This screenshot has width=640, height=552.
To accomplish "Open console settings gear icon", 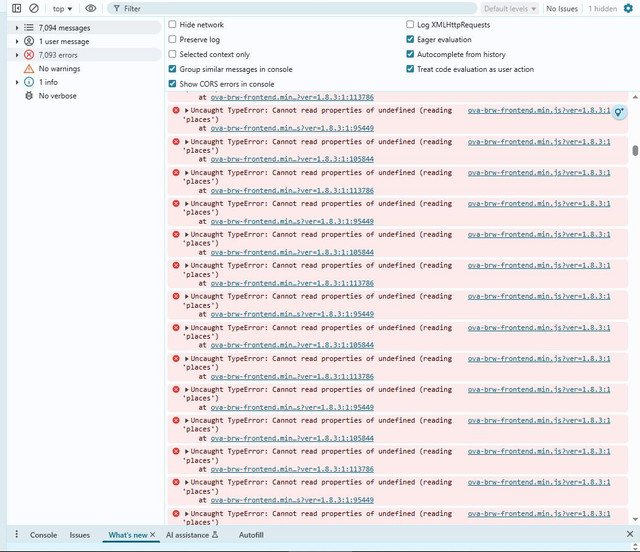I will point(628,8).
